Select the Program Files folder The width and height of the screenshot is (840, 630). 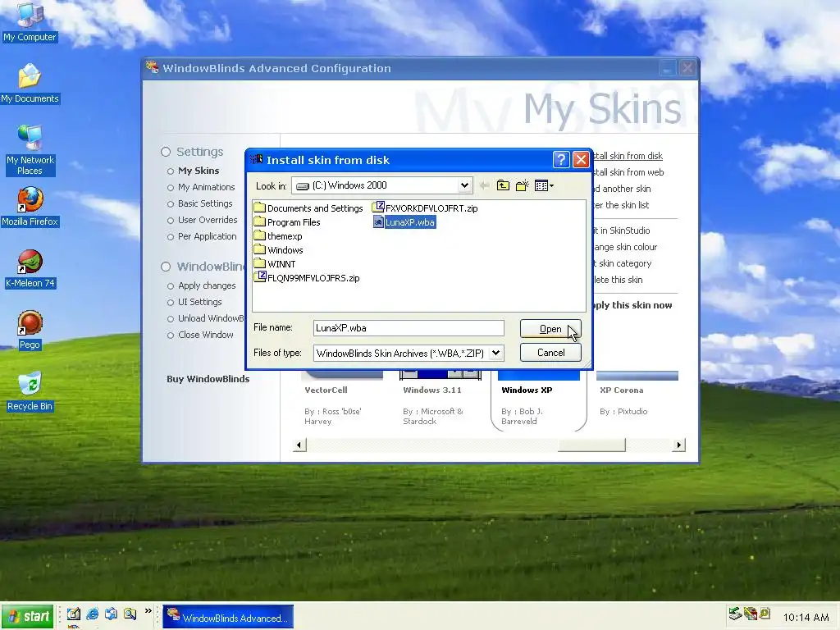coord(288,222)
